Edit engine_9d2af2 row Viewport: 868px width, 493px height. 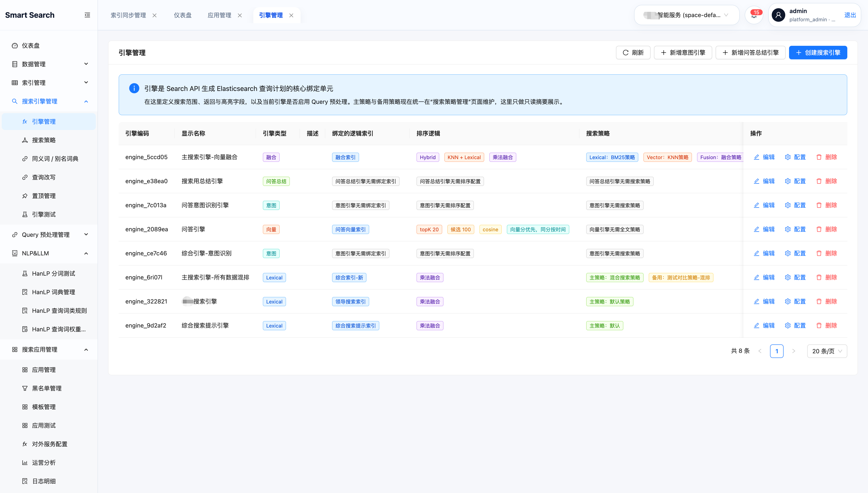pos(764,325)
